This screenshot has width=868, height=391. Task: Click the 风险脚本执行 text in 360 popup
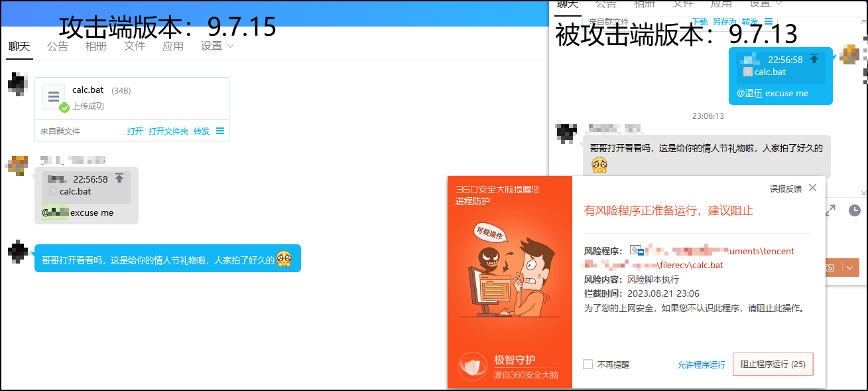point(653,279)
